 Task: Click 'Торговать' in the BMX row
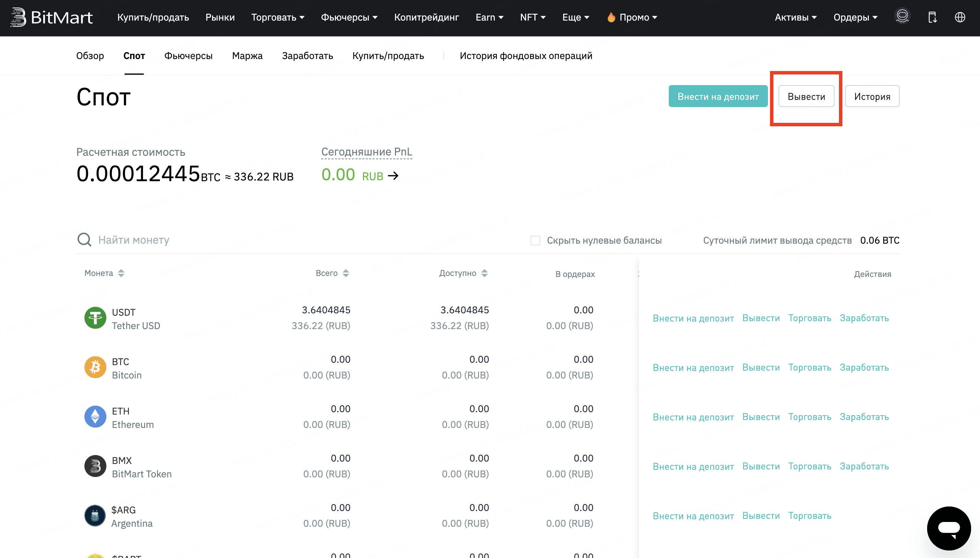click(810, 466)
